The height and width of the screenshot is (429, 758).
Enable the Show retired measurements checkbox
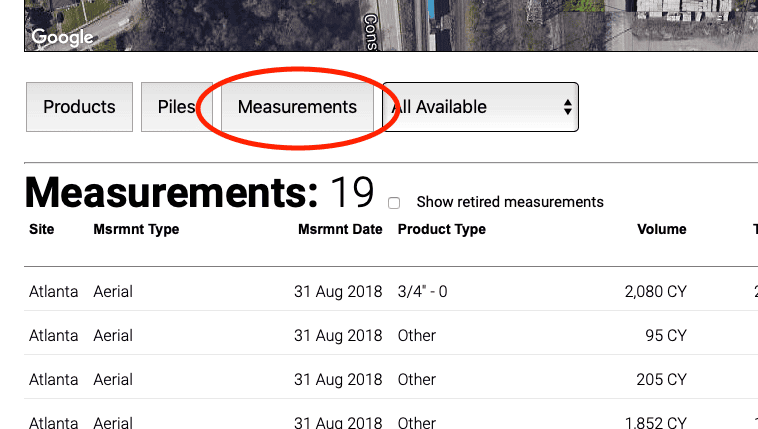point(394,203)
